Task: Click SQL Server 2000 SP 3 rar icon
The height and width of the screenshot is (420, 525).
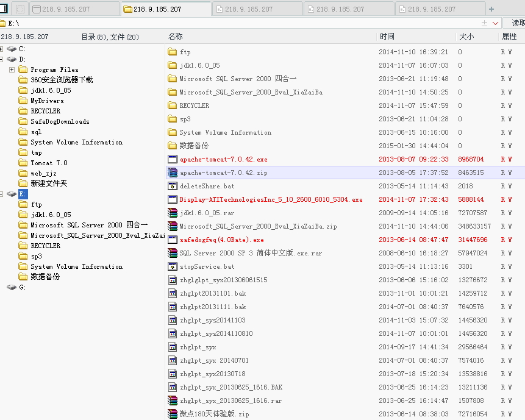Action: 173,253
